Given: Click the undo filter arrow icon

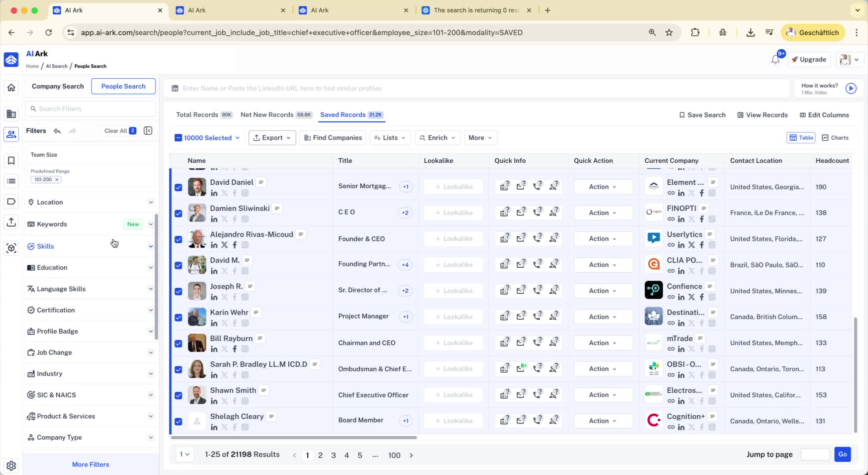Looking at the screenshot, I should point(57,131).
